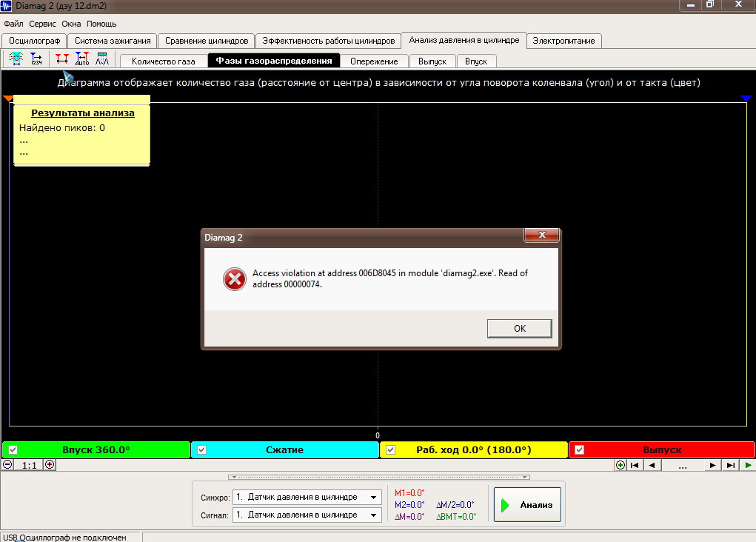The width and height of the screenshot is (756, 542).
Task: Click the green Впуск 360.0° bar
Action: click(x=96, y=450)
